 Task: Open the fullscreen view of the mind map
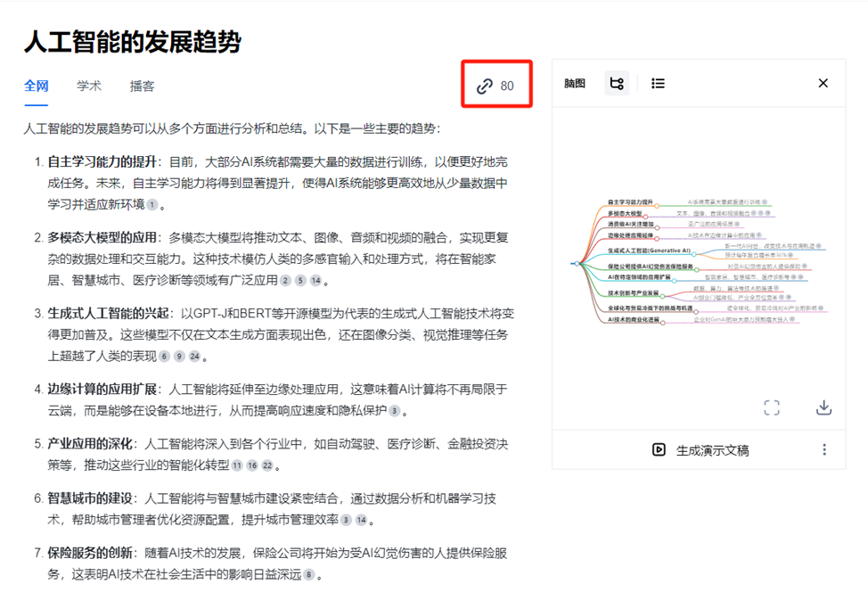pyautogui.click(x=771, y=407)
